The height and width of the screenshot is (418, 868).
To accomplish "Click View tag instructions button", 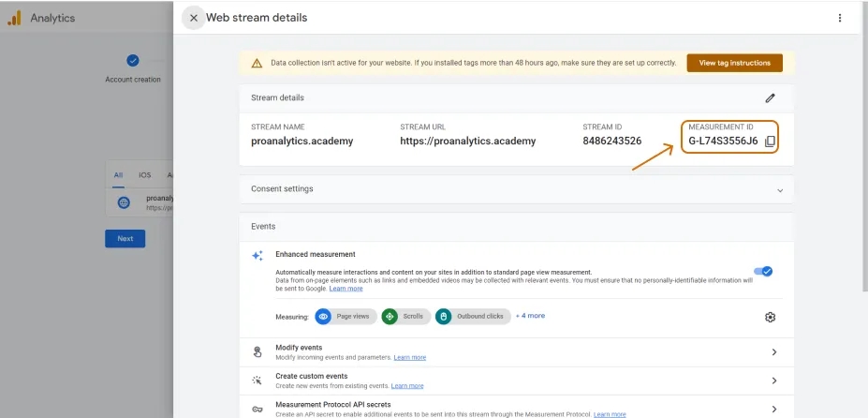I will tap(735, 63).
